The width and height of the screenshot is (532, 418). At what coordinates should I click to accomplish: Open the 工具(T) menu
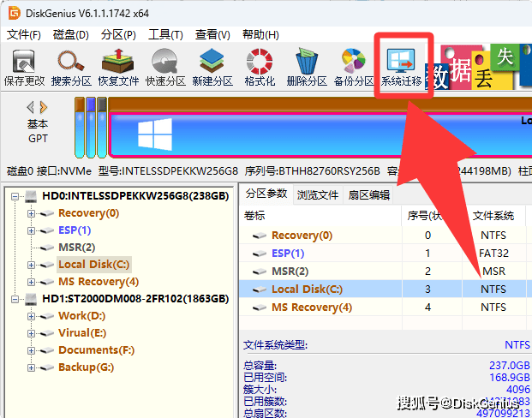click(165, 35)
